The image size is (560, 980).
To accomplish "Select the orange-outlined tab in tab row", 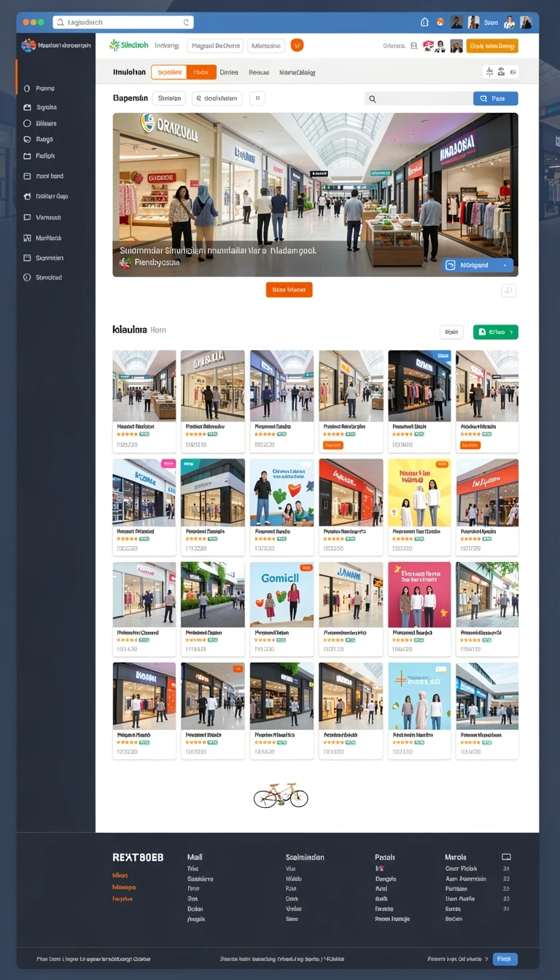I will click(x=169, y=72).
